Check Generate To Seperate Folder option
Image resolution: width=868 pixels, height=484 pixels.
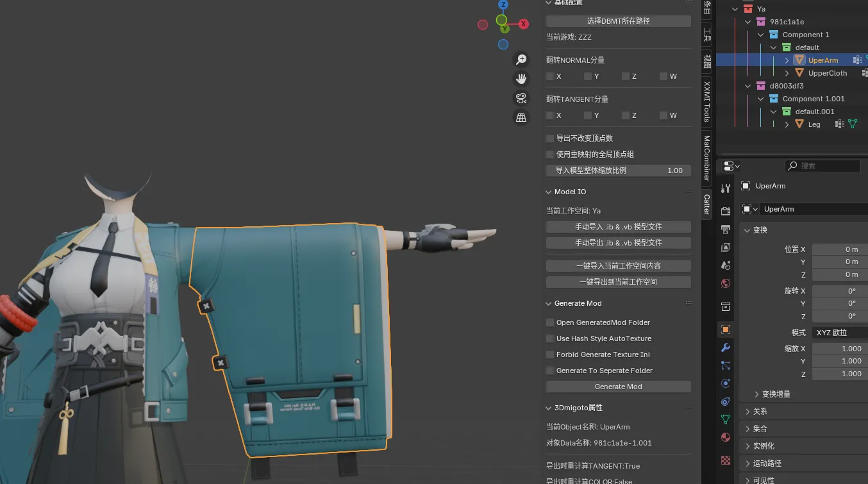point(550,371)
